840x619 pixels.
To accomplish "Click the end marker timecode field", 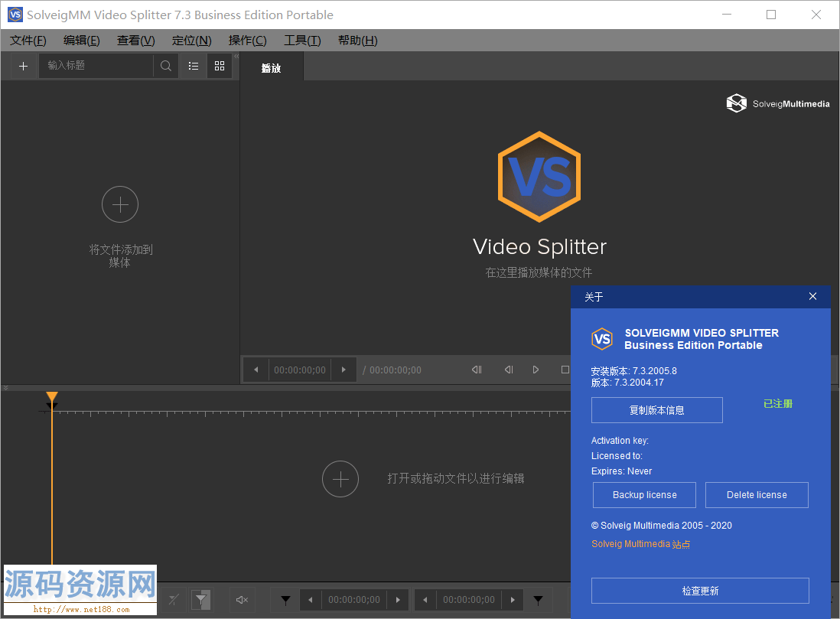I will pos(469,600).
